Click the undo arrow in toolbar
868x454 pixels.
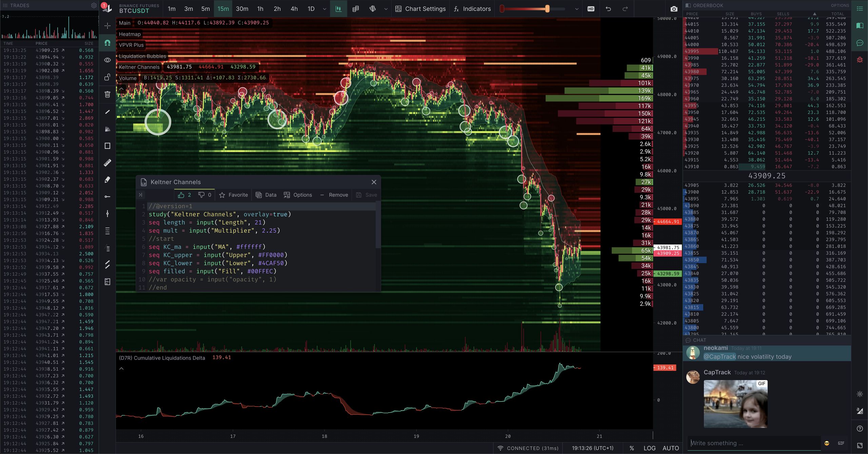pos(608,9)
